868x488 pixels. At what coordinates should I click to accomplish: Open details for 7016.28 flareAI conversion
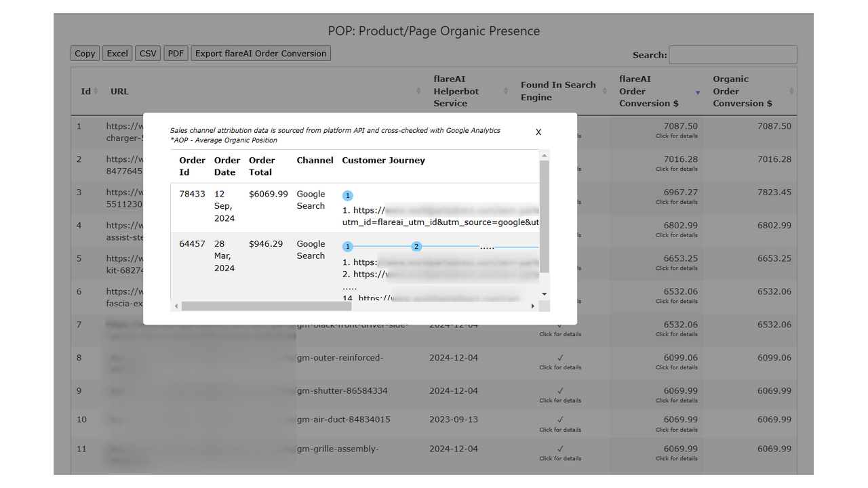[x=677, y=169]
